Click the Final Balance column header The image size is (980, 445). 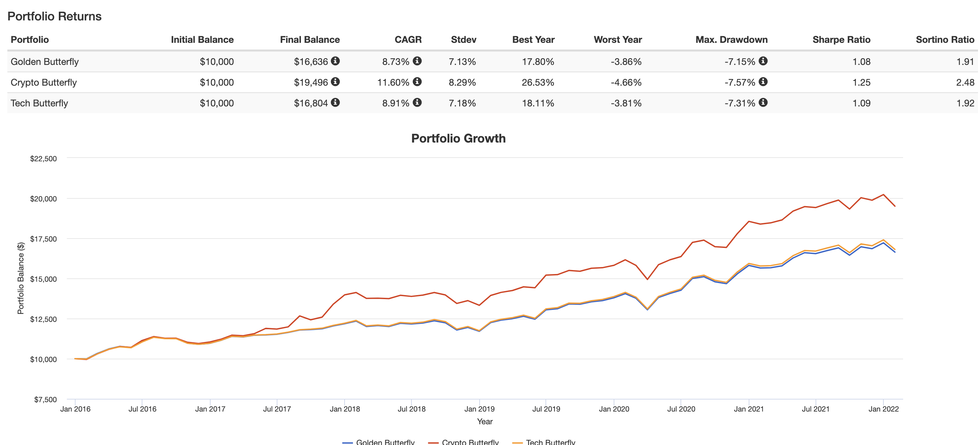click(x=310, y=39)
